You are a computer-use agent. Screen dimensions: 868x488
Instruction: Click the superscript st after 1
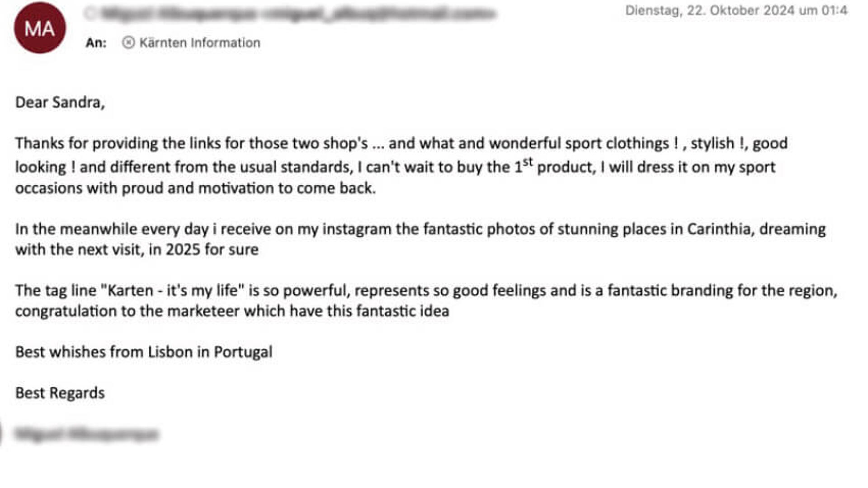coord(528,162)
